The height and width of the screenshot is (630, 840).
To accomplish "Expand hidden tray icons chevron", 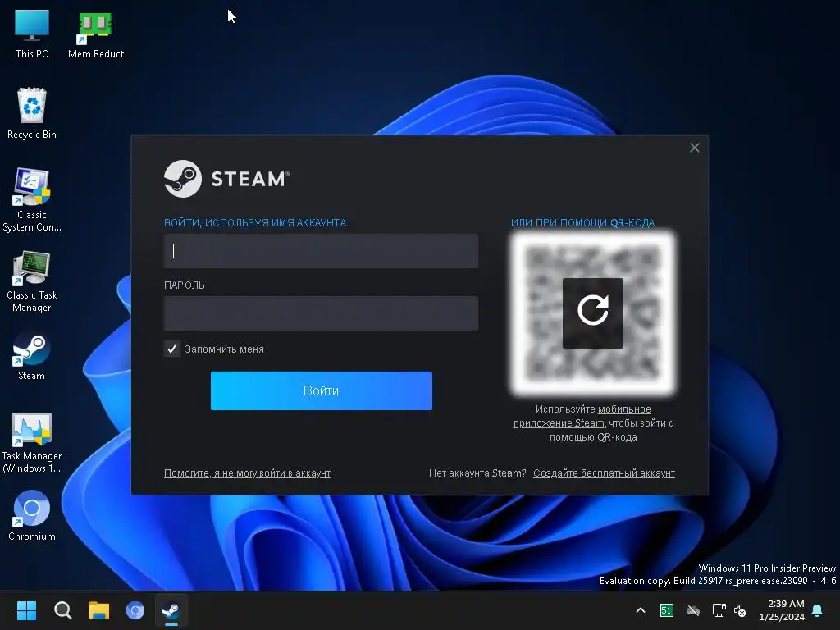I will pos(640,610).
